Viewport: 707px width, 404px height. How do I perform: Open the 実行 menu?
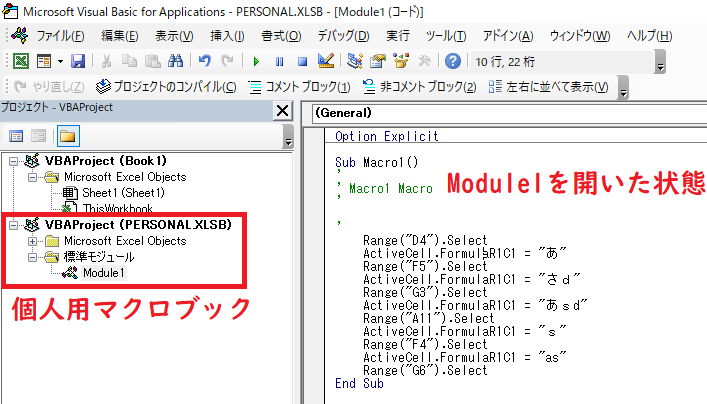coord(398,36)
